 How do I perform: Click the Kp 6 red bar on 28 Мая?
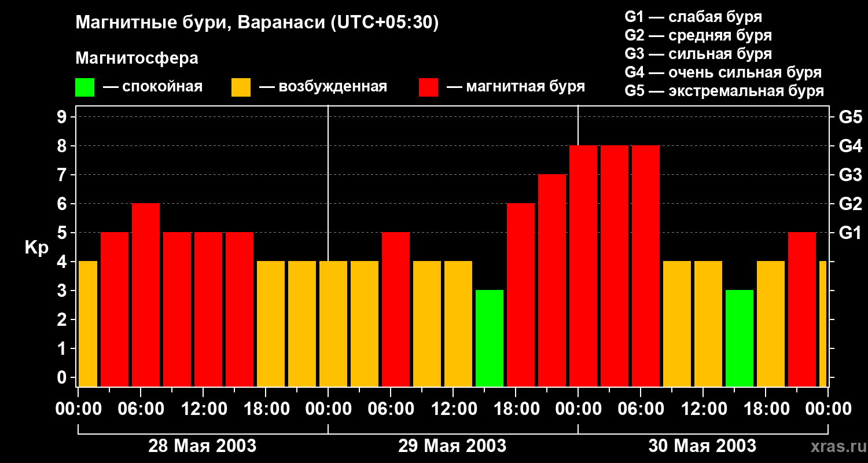pos(146,295)
